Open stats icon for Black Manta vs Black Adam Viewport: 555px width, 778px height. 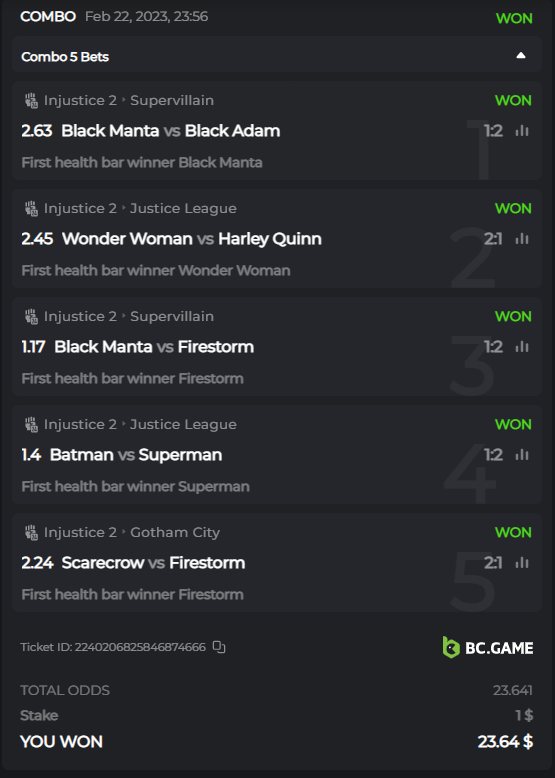(x=522, y=131)
